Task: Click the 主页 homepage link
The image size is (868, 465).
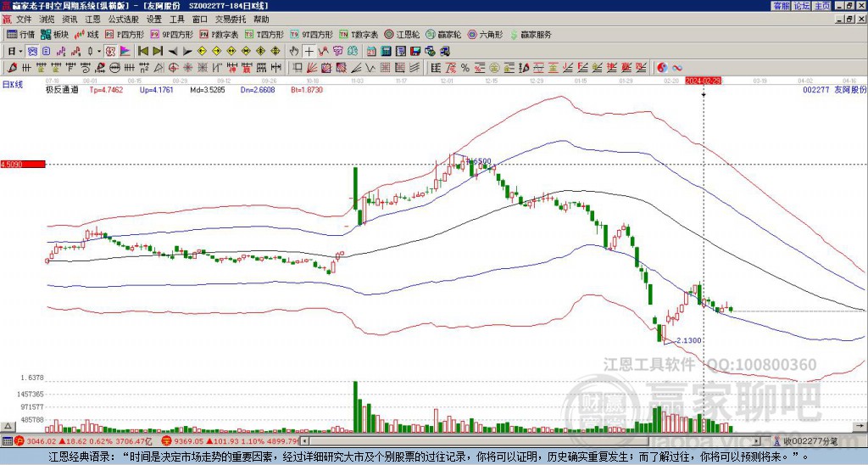Action: (821, 6)
